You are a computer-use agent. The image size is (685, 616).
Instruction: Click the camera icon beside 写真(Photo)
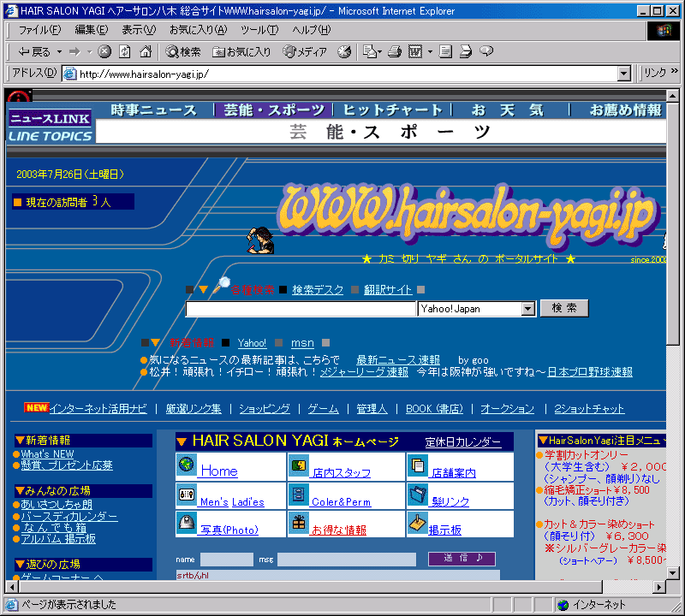[x=187, y=522]
